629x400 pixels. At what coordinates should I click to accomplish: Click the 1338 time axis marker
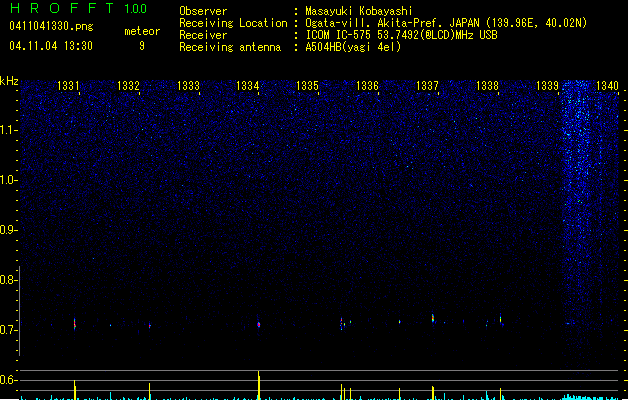coord(487,86)
